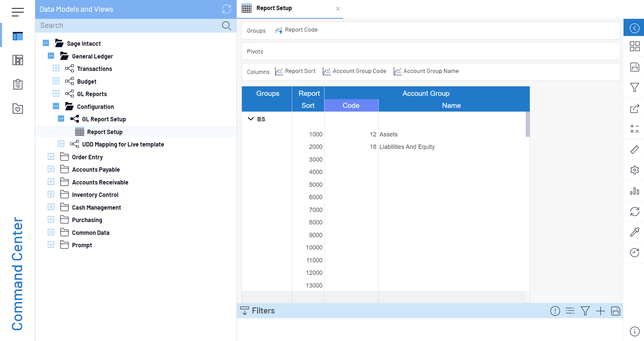Screen dimensions: 644x341
Task: Click the export share icon in right sidebar
Action: pyautogui.click(x=634, y=109)
